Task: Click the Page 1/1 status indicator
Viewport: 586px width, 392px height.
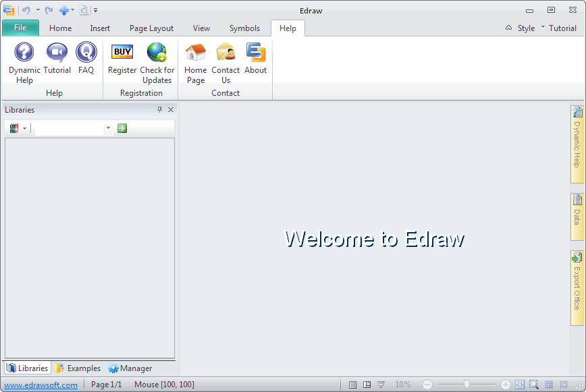Action: [x=107, y=385]
